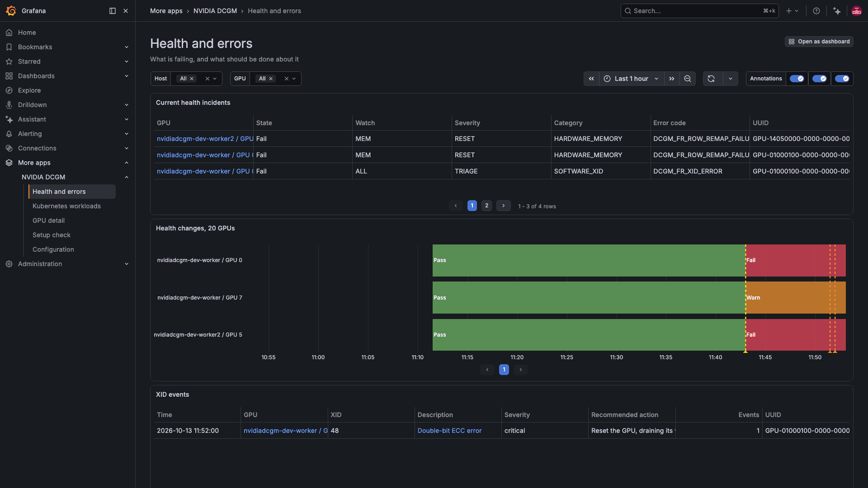868x488 pixels.
Task: Open the Last 1 hour time picker
Action: pos(632,79)
